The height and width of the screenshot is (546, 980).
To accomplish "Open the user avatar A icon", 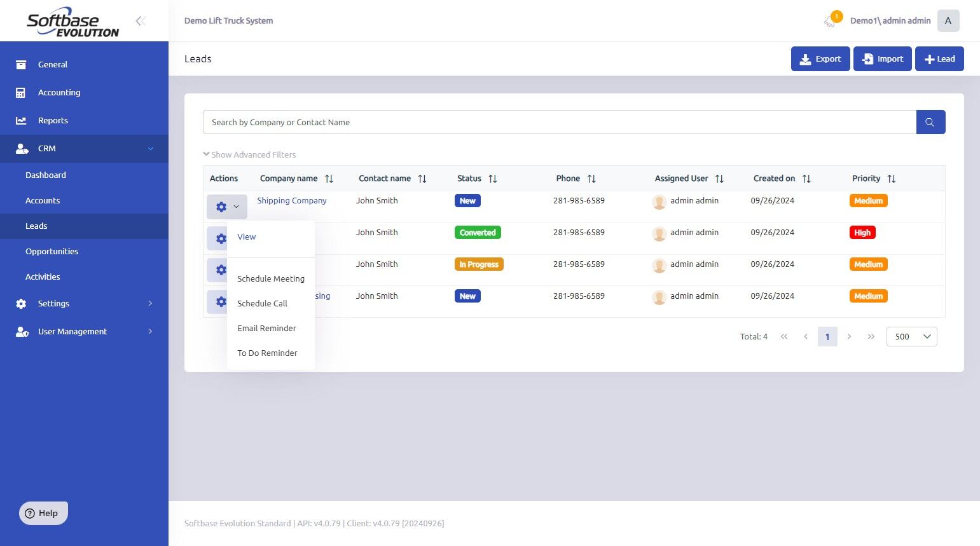I will pyautogui.click(x=948, y=21).
